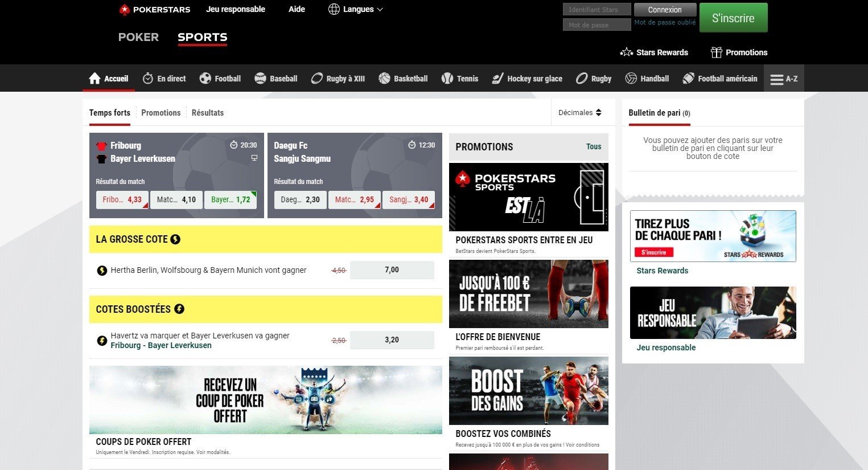Click the Jusqu'à 100 € de Freebet banner
The height and width of the screenshot is (470, 868).
[x=529, y=294]
